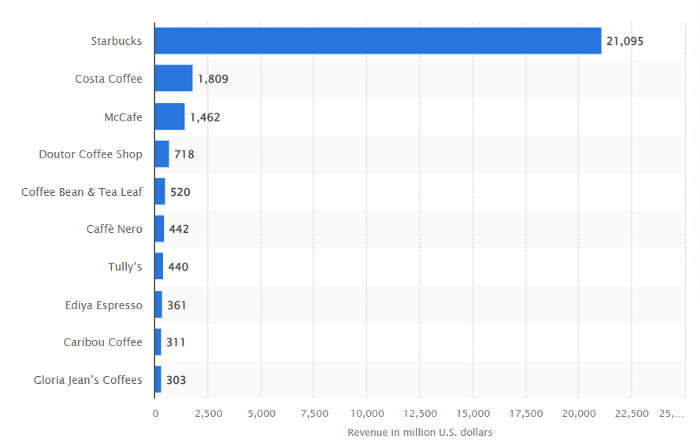The height and width of the screenshot is (442, 700).
Task: Click the Starbucks revenue bar
Action: click(x=378, y=41)
